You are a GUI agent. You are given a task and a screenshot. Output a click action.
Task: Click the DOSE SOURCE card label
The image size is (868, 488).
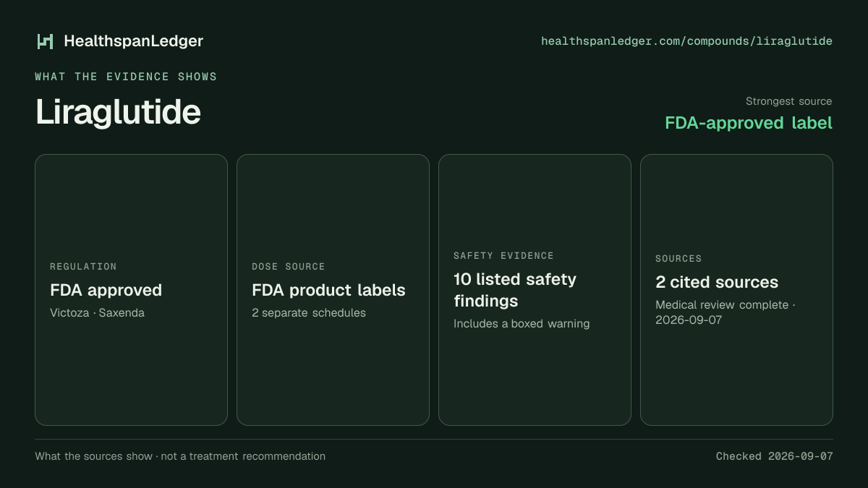(289, 267)
